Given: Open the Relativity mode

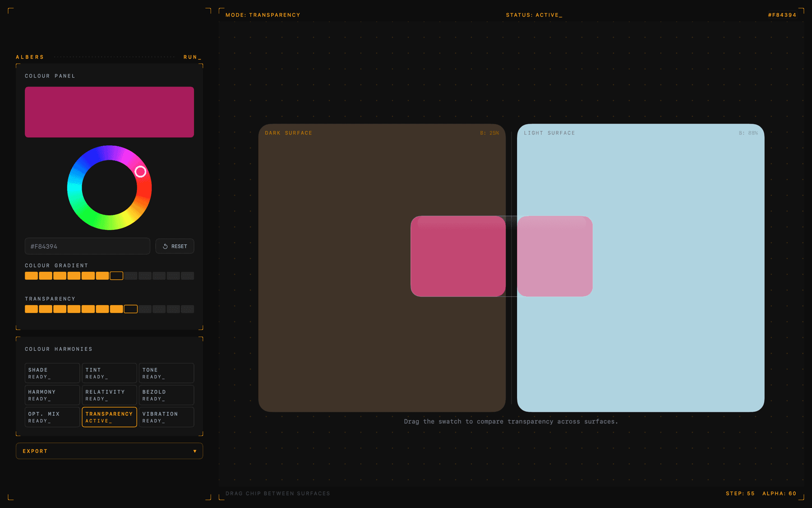Looking at the screenshot, I should (109, 395).
